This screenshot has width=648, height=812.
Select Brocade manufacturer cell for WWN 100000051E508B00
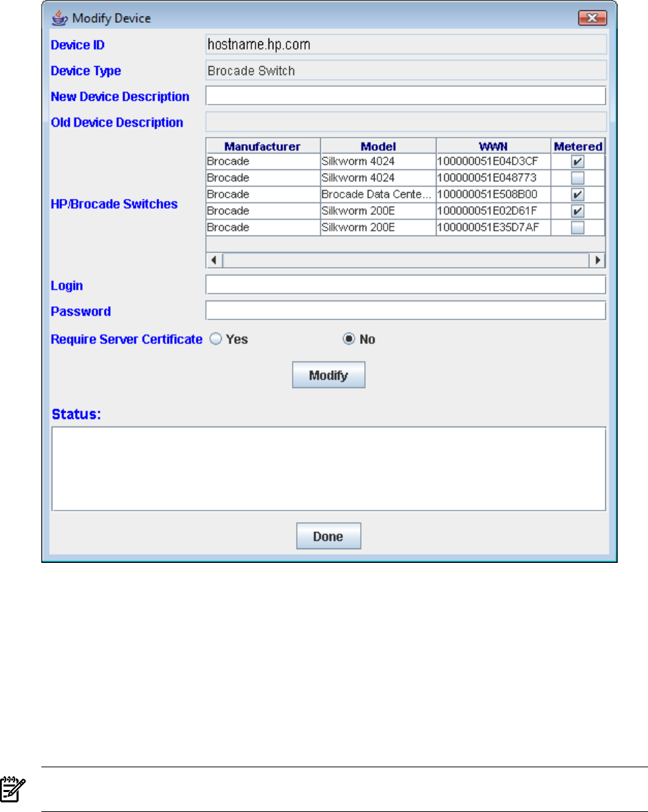(x=263, y=195)
